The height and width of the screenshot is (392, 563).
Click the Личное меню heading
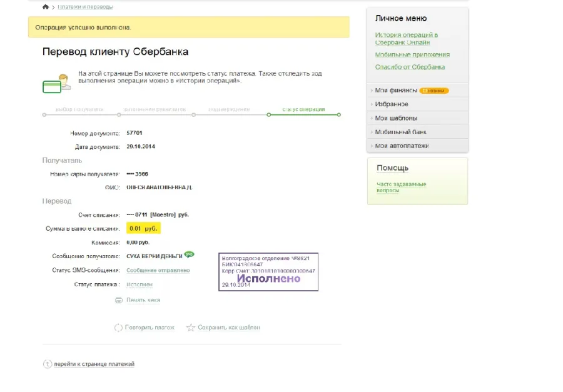click(x=401, y=18)
